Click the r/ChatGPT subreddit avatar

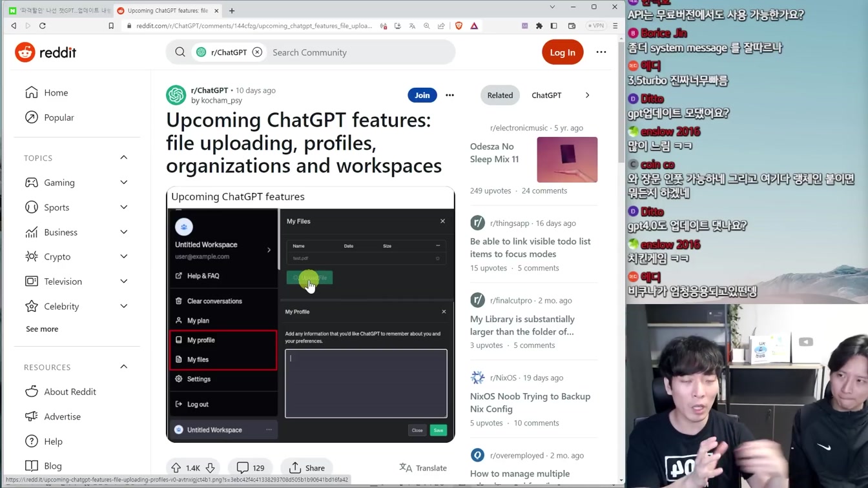(x=176, y=95)
